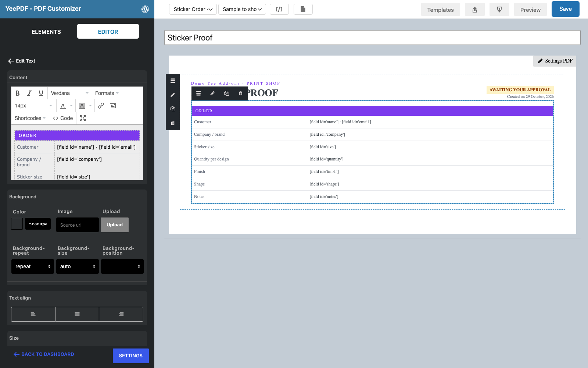This screenshot has height=368, width=588.
Task: Open the Shortcodes dropdown
Action: (x=30, y=118)
